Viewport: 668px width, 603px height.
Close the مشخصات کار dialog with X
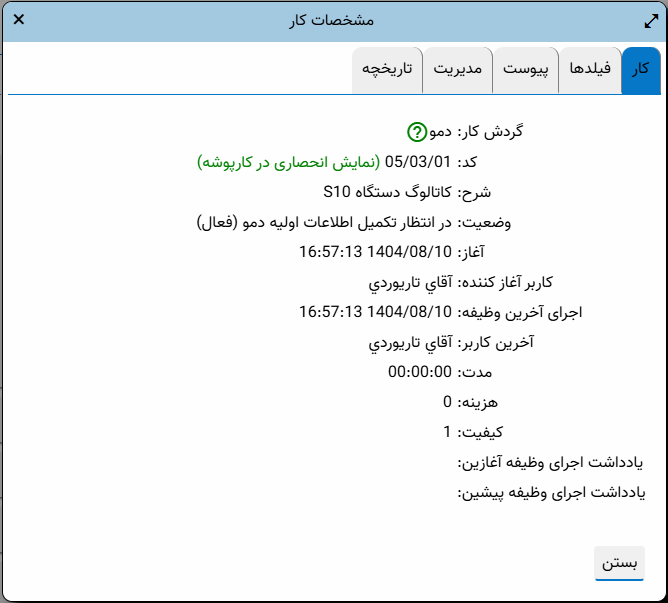tap(19, 20)
